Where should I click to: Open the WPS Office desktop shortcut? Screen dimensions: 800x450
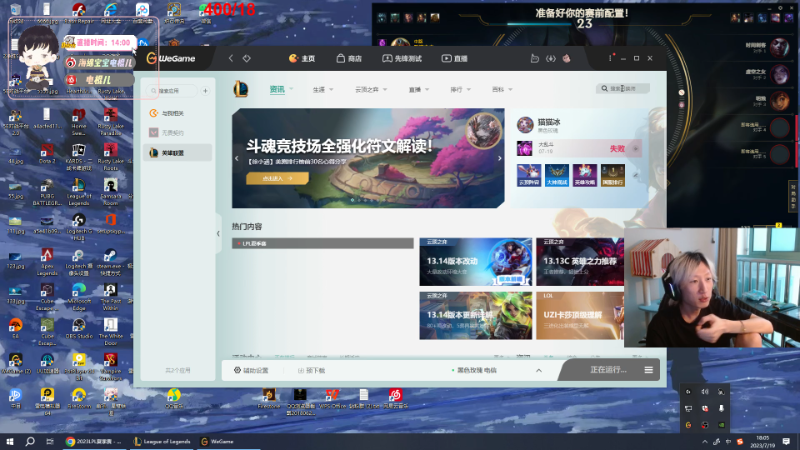point(332,398)
